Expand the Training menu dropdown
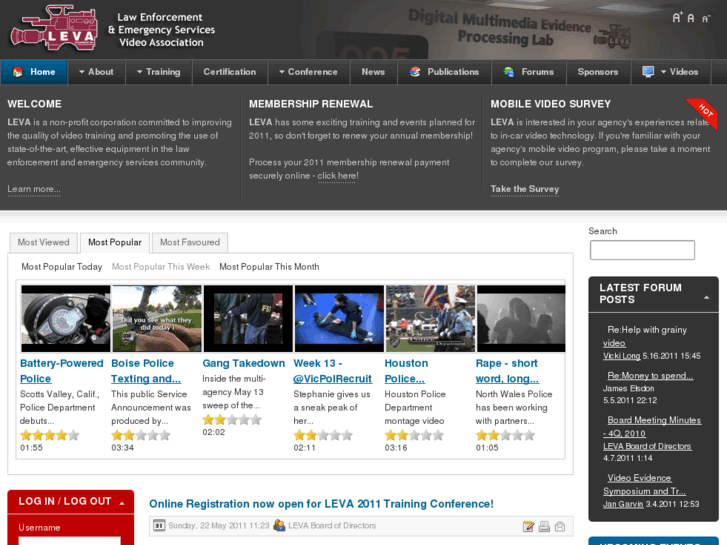 [x=159, y=72]
